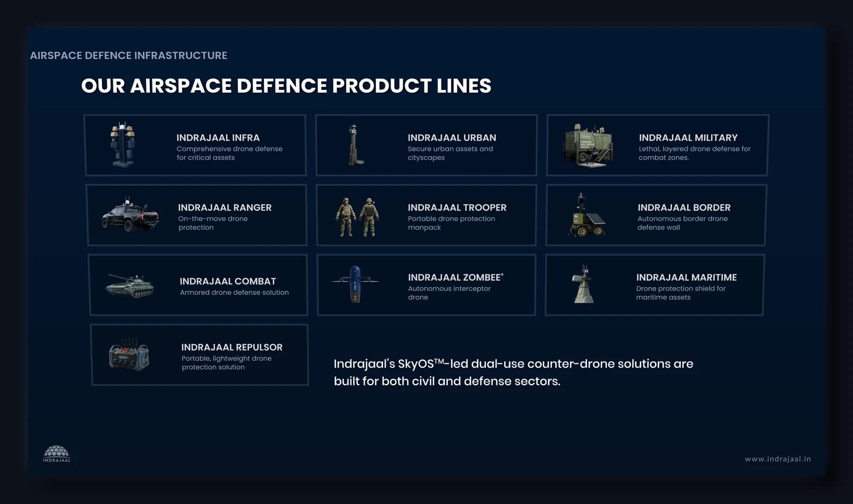
Task: Click the Indrajaal Maritime radar mast image
Action: [x=583, y=284]
